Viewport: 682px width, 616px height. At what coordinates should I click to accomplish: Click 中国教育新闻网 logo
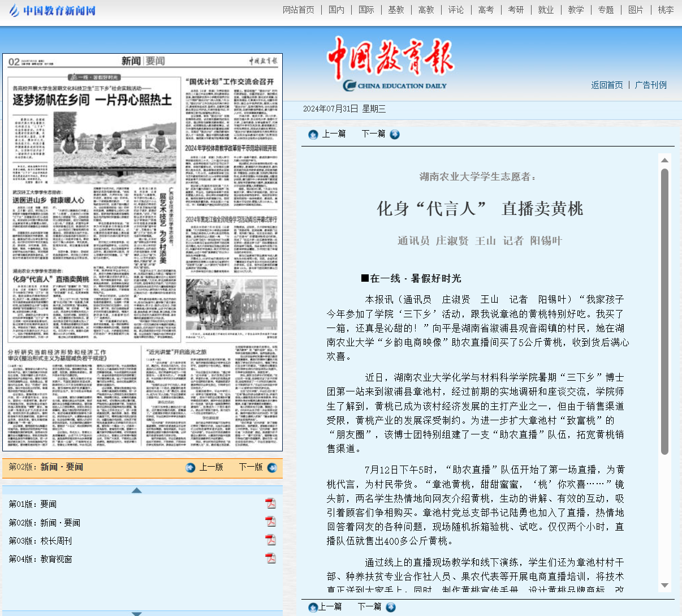[52, 10]
